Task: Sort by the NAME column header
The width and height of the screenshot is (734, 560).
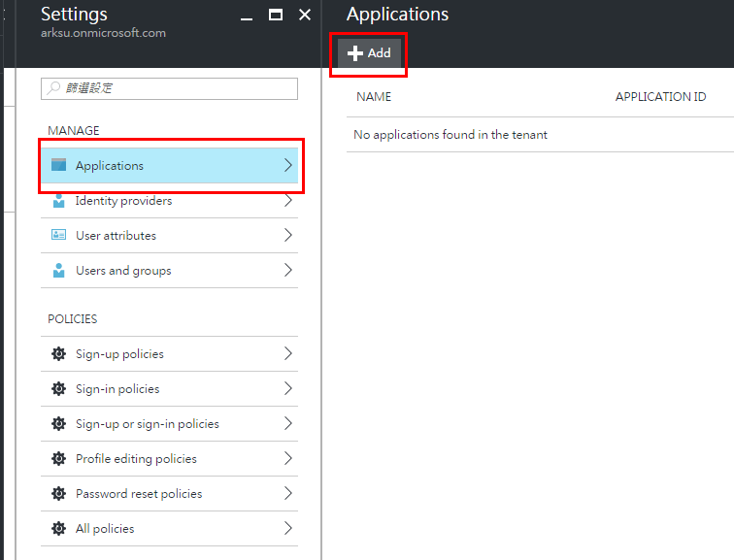Action: 374,97
